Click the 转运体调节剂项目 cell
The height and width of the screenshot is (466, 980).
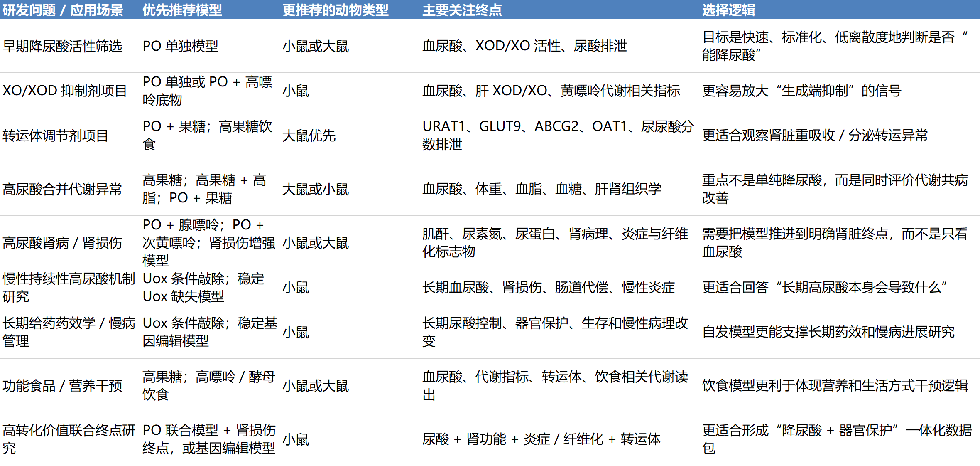click(56, 136)
